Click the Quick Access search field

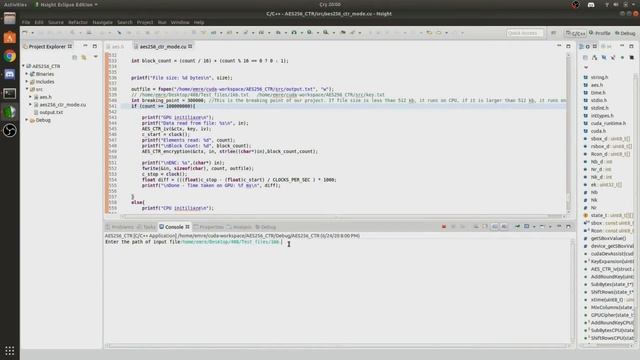click(x=524, y=33)
